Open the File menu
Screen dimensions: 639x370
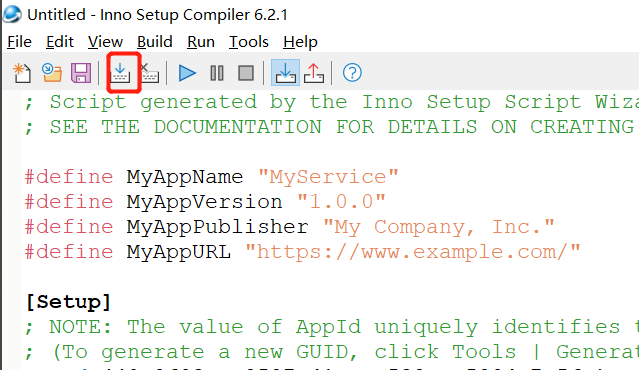click(19, 42)
